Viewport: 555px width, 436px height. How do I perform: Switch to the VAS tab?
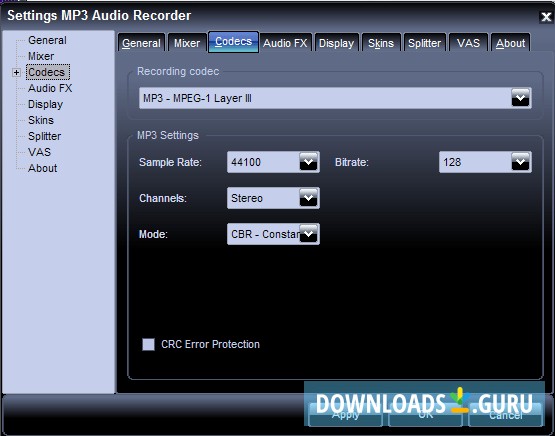pos(468,43)
